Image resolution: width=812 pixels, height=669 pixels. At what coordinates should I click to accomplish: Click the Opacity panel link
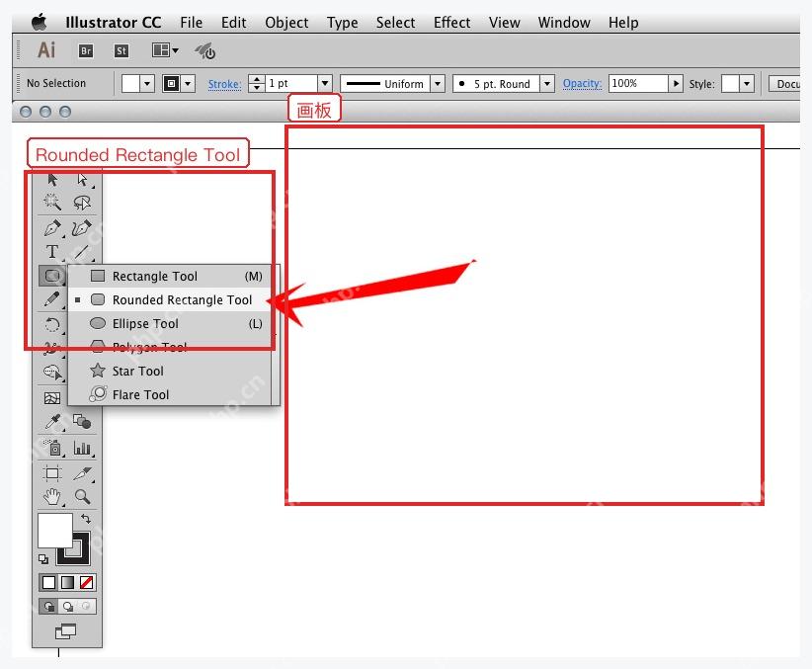[582, 83]
